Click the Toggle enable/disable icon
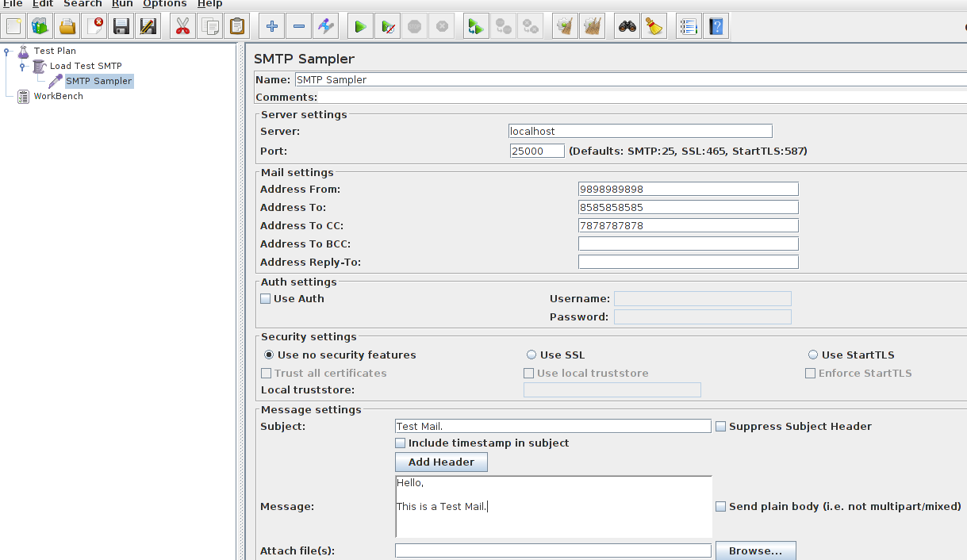Image resolution: width=967 pixels, height=560 pixels. [x=326, y=26]
